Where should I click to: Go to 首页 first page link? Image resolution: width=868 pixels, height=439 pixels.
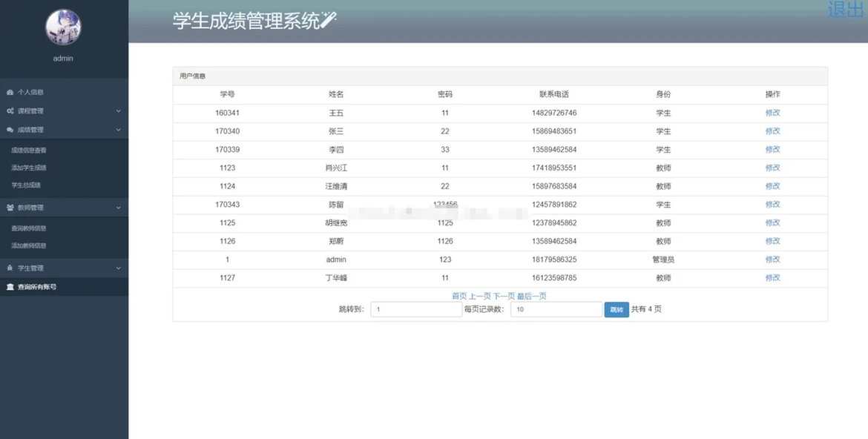459,296
